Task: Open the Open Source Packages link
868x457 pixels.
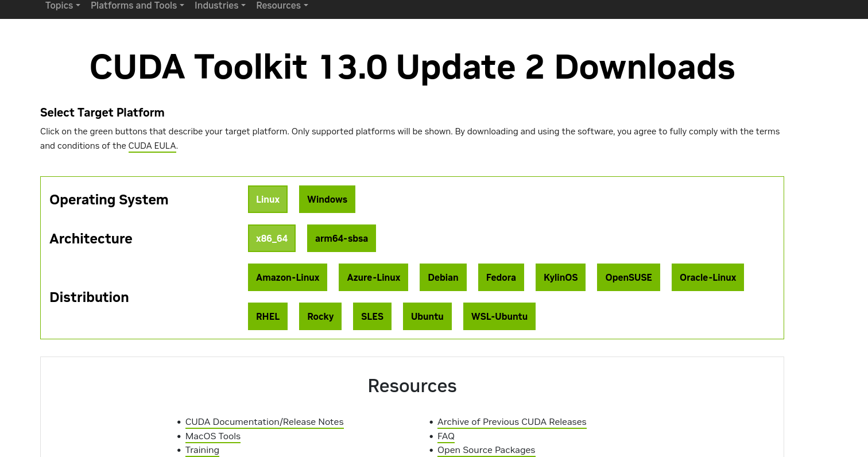Action: [486, 450]
